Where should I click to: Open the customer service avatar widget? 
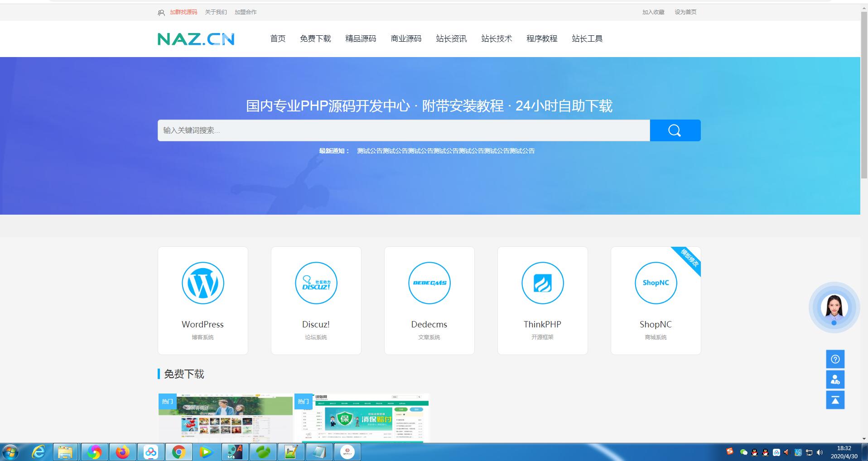pyautogui.click(x=834, y=307)
